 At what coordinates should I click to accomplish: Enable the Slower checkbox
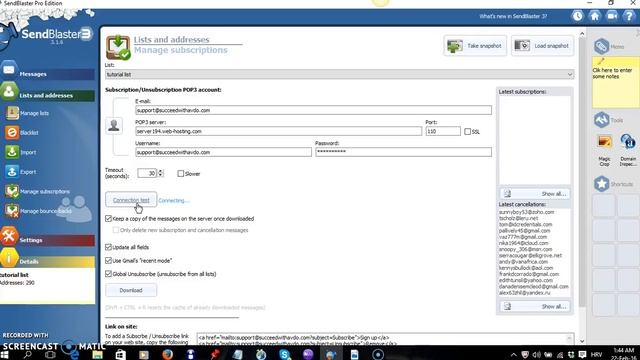point(180,173)
